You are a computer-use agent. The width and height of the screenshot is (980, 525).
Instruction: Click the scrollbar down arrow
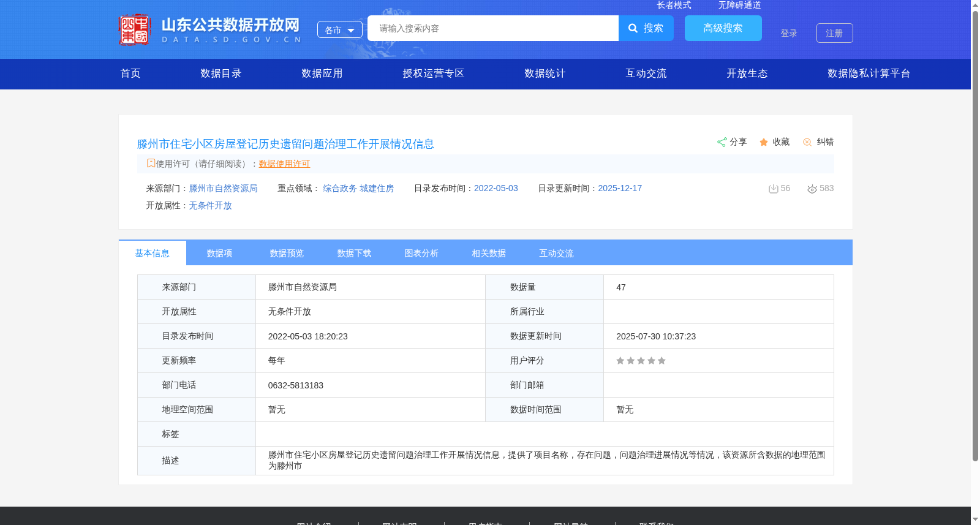975,520
